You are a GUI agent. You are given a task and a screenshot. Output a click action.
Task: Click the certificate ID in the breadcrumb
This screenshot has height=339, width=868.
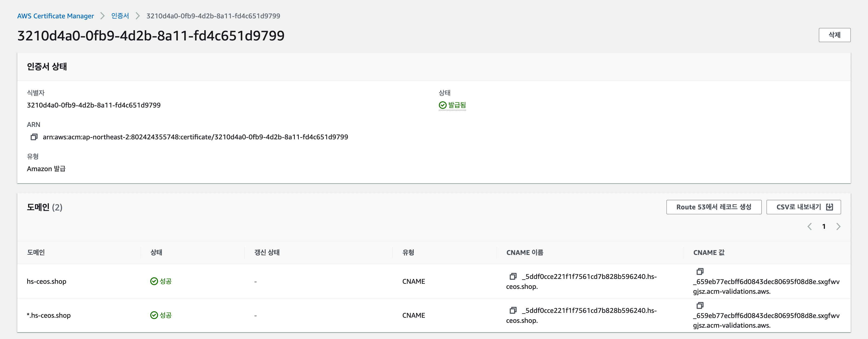(213, 16)
